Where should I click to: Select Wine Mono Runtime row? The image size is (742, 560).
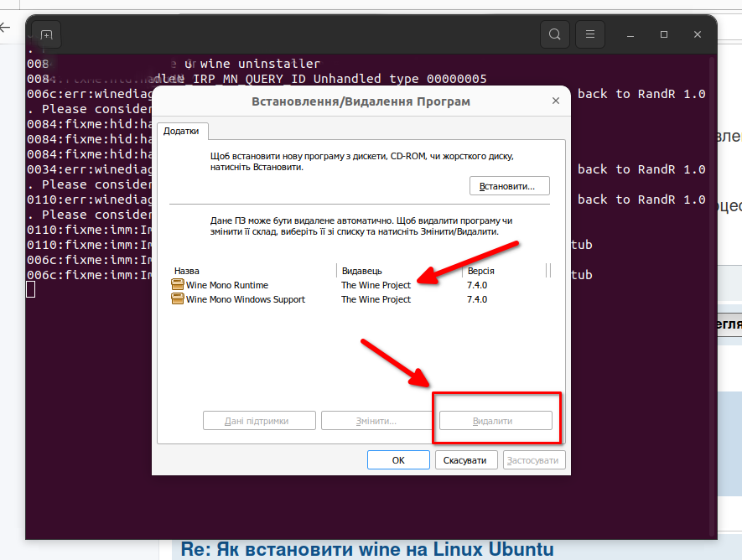click(359, 285)
